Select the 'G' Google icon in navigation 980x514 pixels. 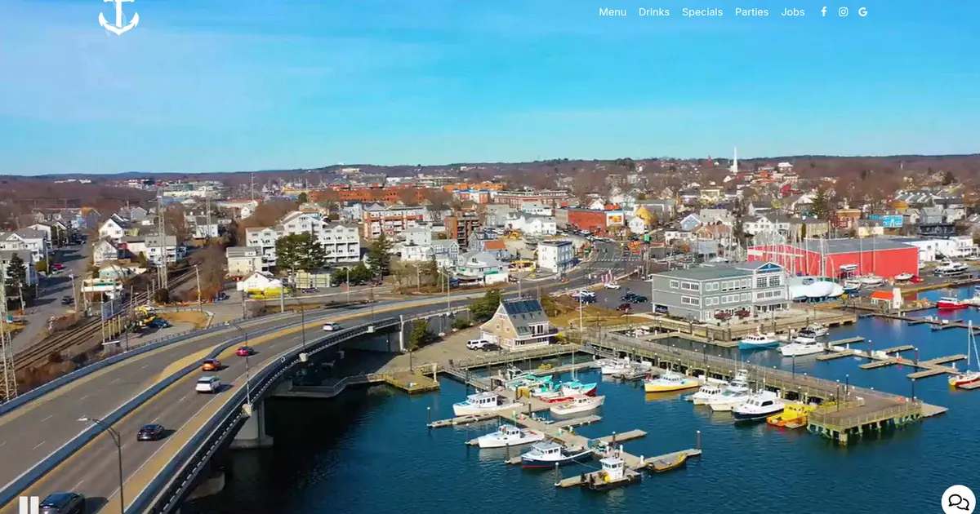(862, 12)
